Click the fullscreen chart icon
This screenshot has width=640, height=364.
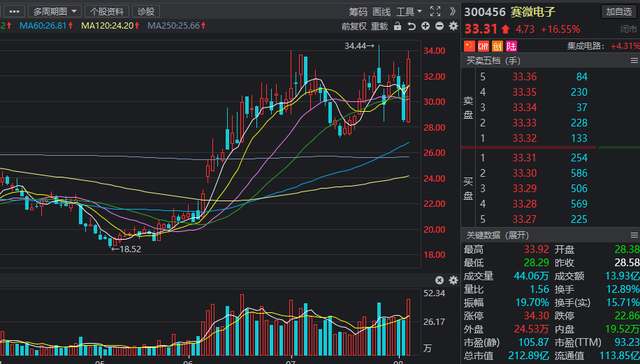tap(435, 11)
